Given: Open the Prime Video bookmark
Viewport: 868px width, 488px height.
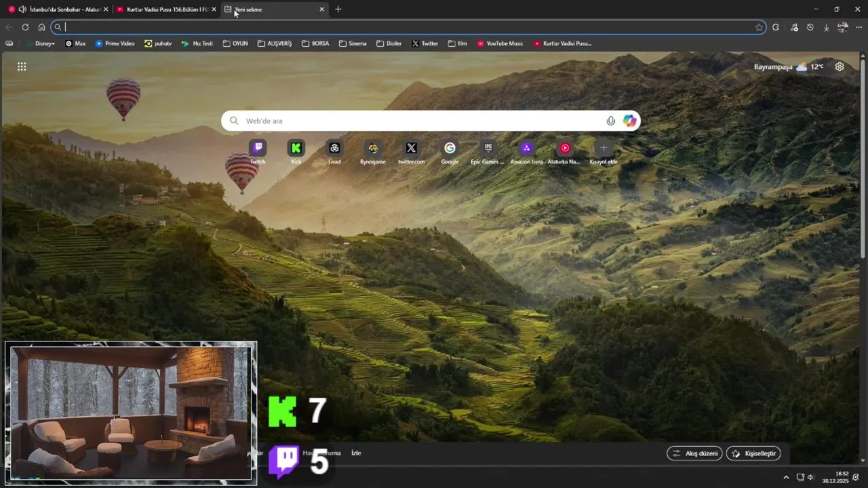Looking at the screenshot, I should tap(115, 43).
